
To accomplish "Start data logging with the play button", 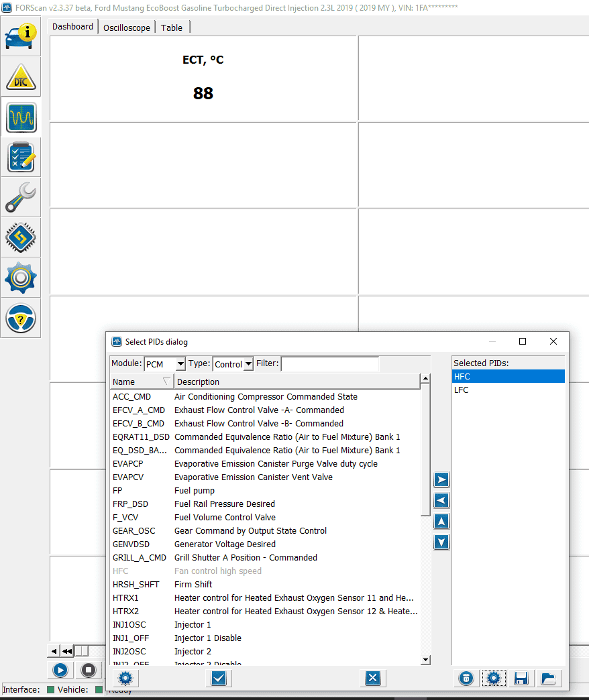I will tap(60, 670).
